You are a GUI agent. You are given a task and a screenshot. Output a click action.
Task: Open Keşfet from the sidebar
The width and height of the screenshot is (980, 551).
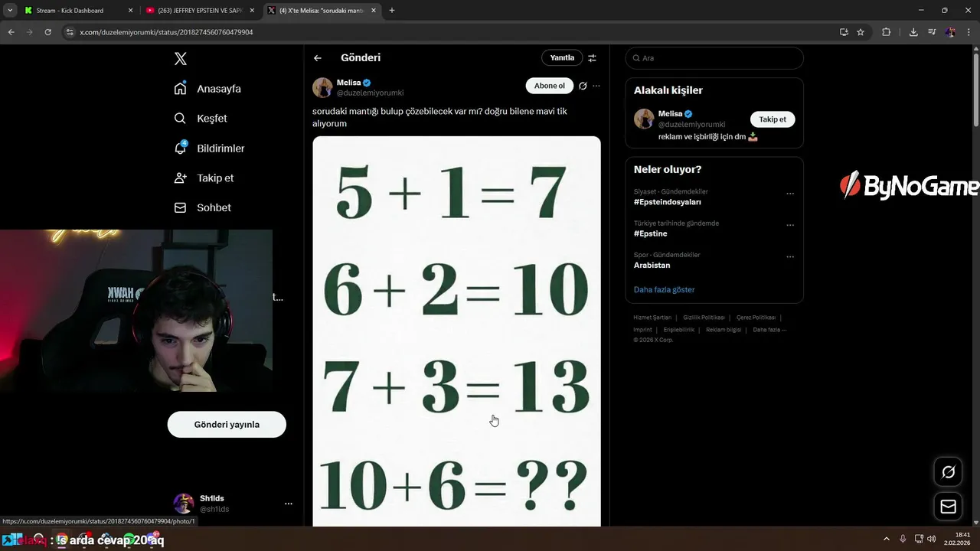(x=201, y=119)
